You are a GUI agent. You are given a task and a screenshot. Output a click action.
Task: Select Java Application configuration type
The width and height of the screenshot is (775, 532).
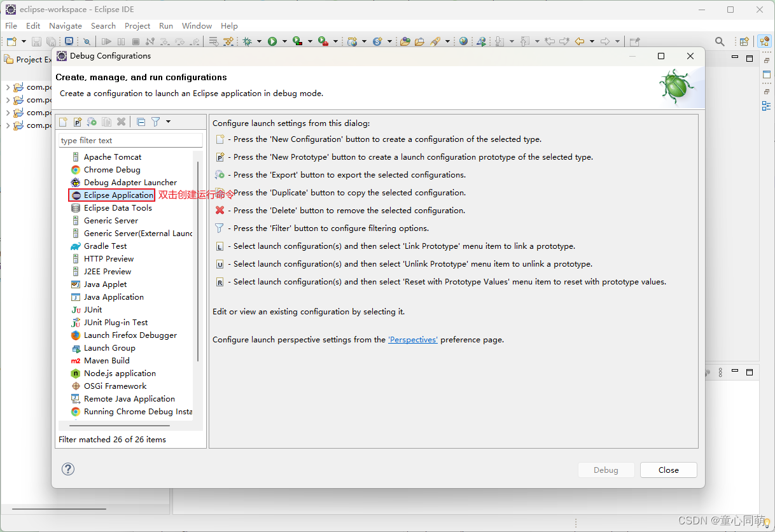tap(114, 297)
